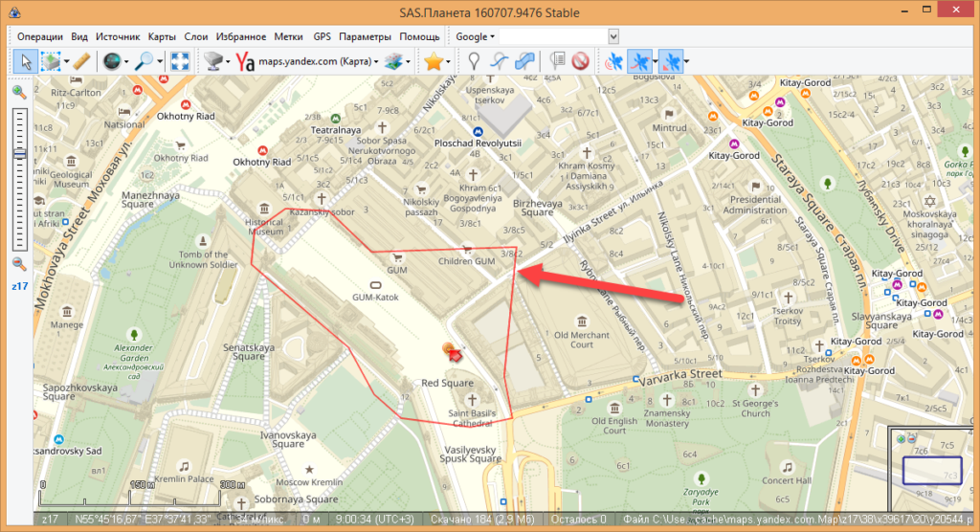Open the Операции menu

click(x=40, y=36)
